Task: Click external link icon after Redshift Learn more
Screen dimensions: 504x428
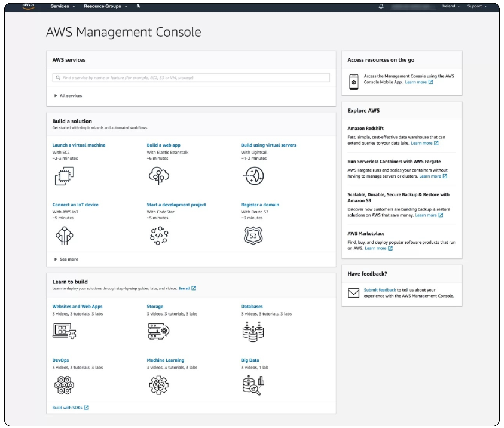Action: (436, 143)
